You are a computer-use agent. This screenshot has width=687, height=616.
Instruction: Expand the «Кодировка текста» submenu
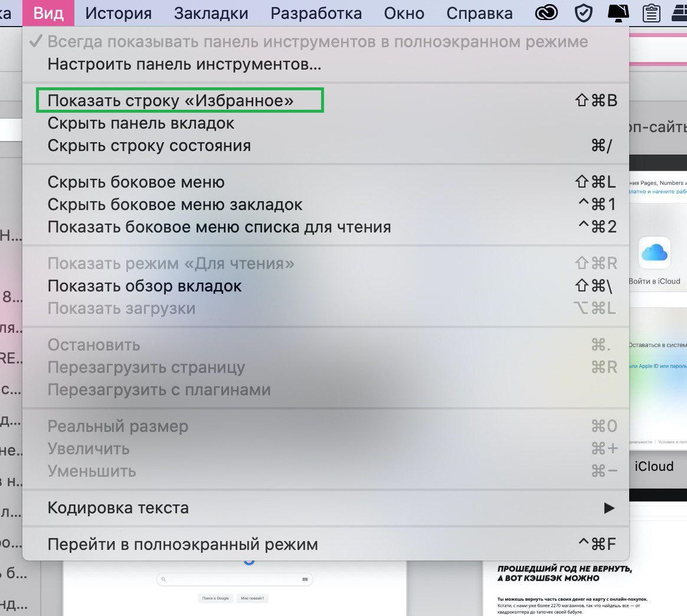(x=117, y=507)
